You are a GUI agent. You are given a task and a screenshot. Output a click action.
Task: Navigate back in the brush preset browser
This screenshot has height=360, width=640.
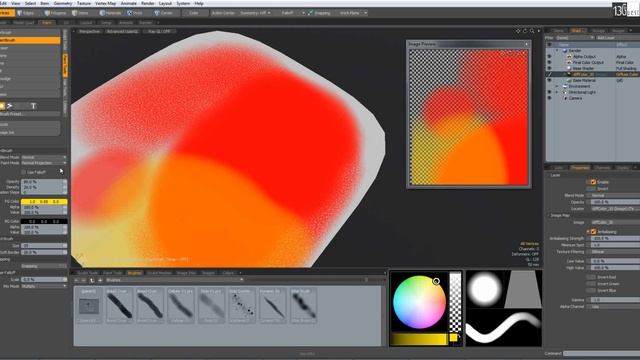pyautogui.click(x=77, y=280)
